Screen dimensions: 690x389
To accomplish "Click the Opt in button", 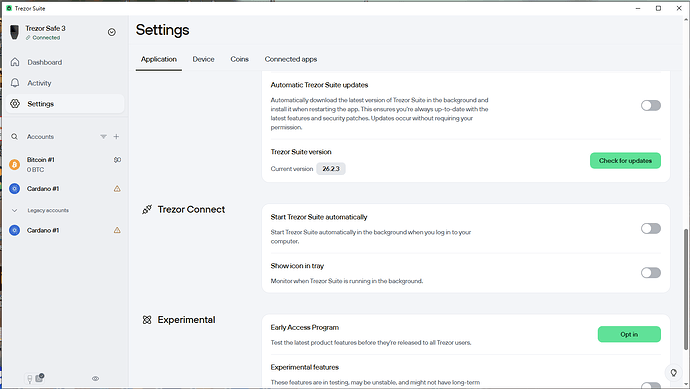I will coord(629,334).
